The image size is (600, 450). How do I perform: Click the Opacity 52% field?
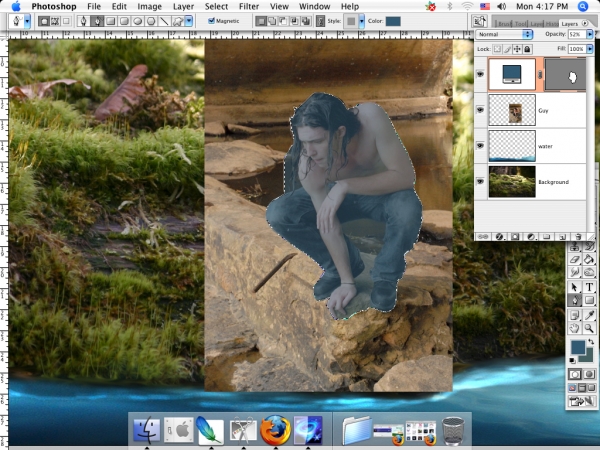(577, 34)
